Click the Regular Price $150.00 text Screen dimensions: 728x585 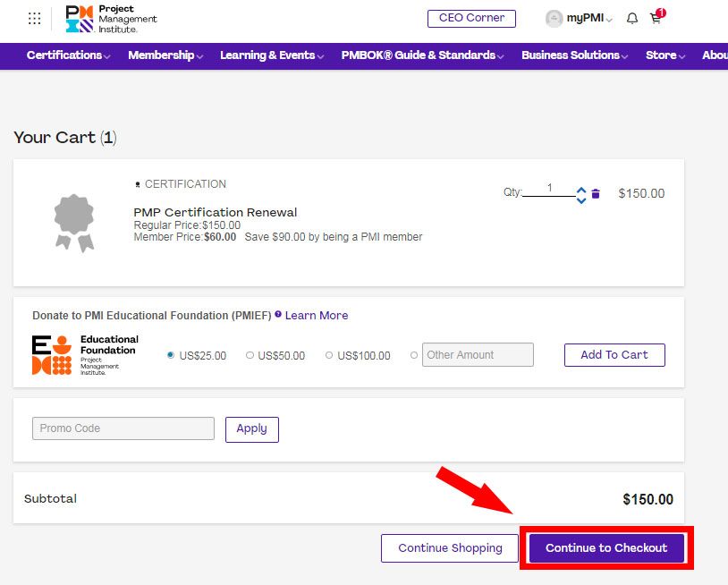[x=187, y=225]
